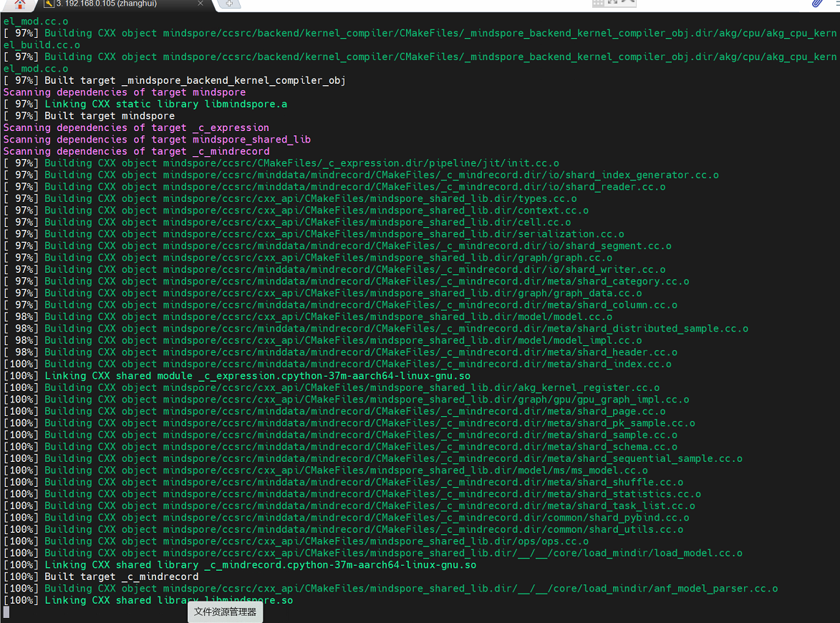The width and height of the screenshot is (840, 623).
Task: Click the line ending cell.cc.o
Action: [287, 222]
